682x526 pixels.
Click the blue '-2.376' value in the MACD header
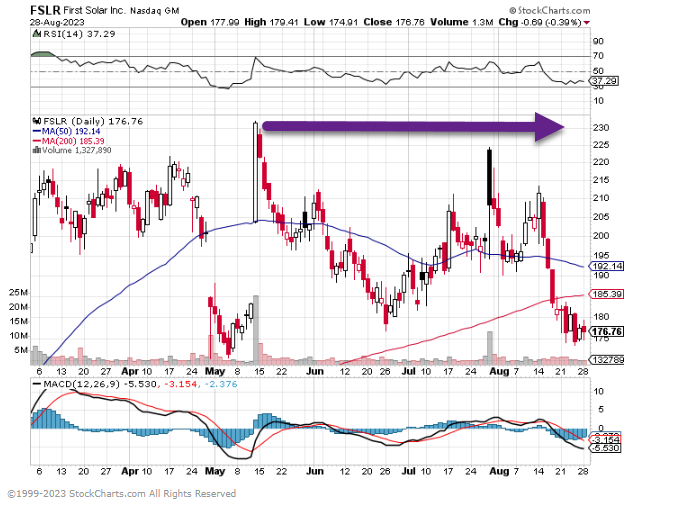(221, 385)
